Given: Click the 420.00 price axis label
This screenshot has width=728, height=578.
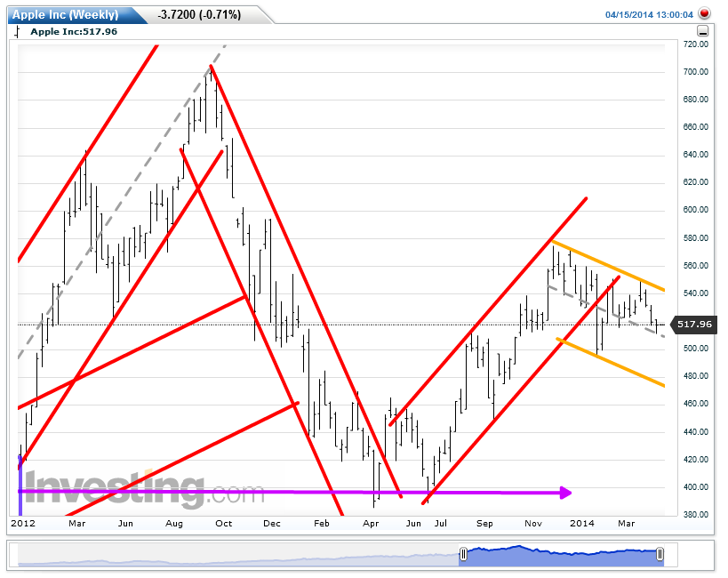Looking at the screenshot, I should tap(695, 459).
